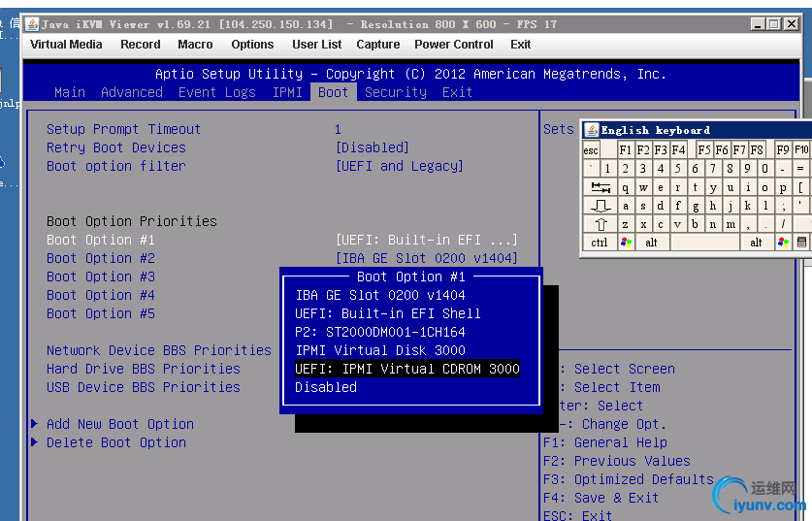Click the esc key on virtual keyboard
Viewport: 812px width, 521px height.
[591, 150]
